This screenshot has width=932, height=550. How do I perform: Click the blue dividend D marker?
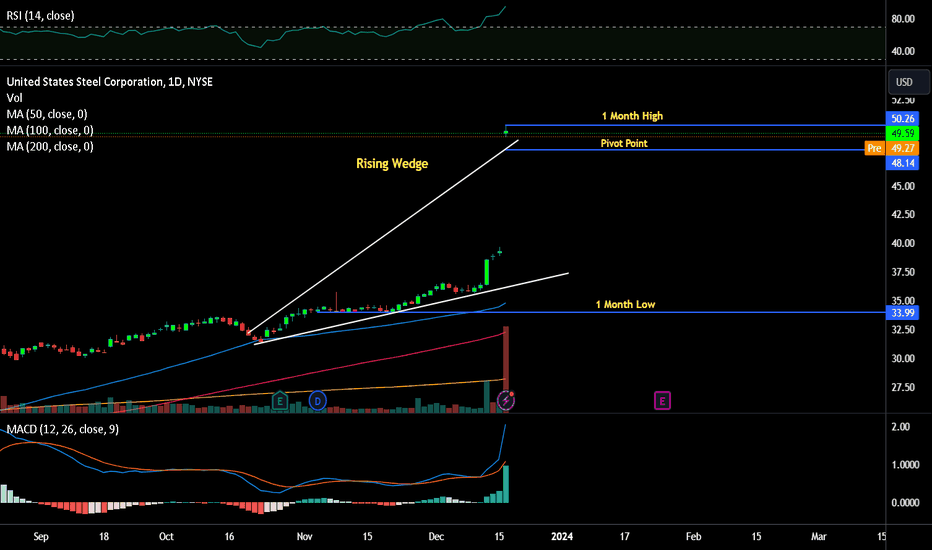(317, 401)
